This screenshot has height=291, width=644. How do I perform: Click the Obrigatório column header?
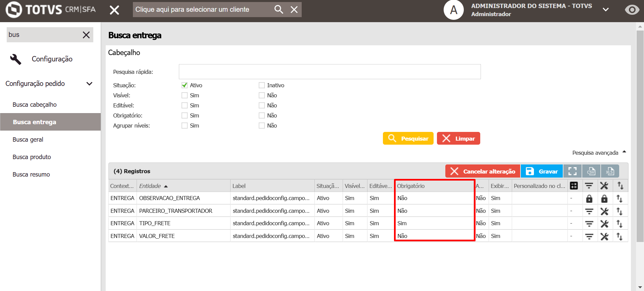coord(434,186)
